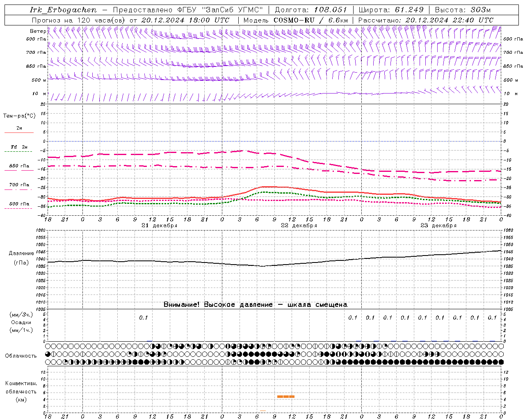Select the latitude value 61.249
Screen dimensions: 525x420
(x=409, y=10)
